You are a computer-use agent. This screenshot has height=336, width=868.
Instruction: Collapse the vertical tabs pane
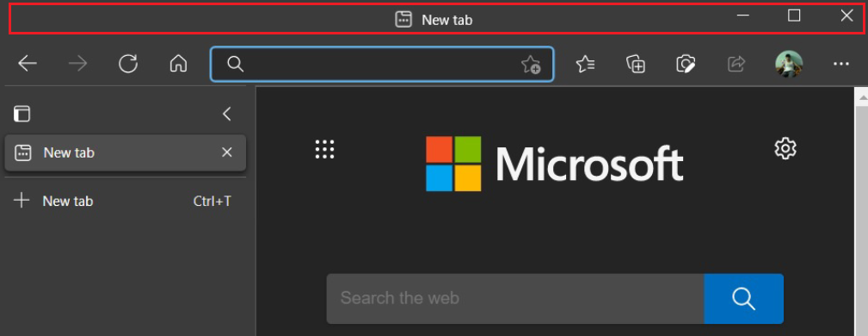(x=226, y=114)
